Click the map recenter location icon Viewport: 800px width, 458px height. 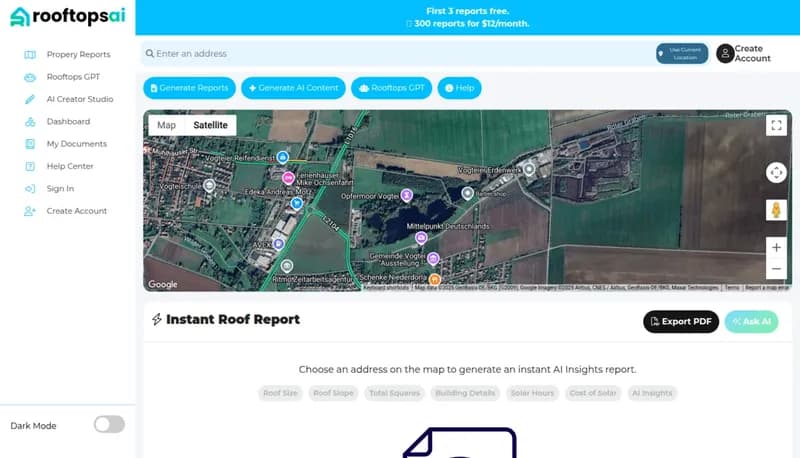[776, 172]
